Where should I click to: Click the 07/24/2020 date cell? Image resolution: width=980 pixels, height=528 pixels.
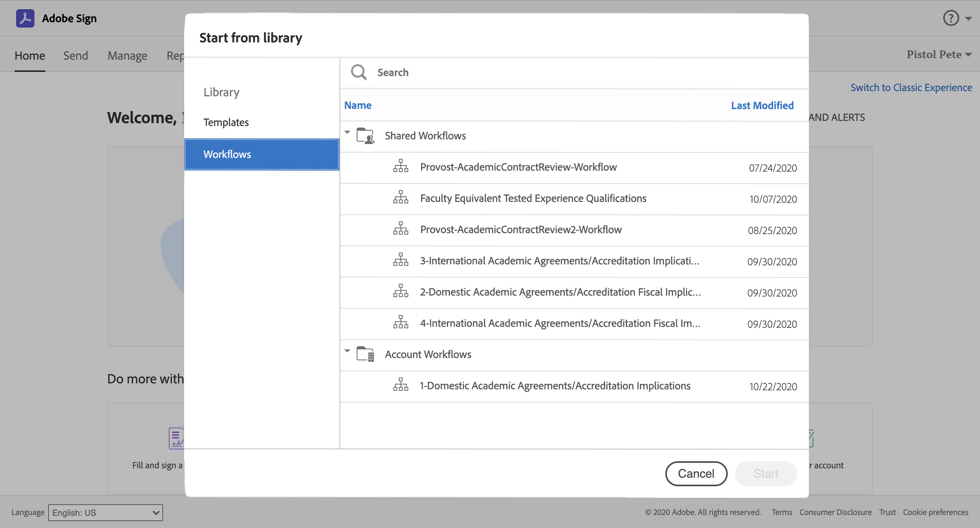773,168
